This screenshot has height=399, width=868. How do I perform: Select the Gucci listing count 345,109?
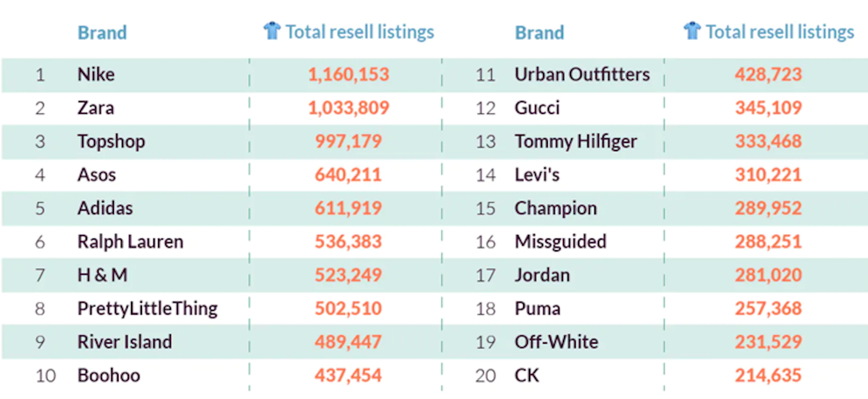click(768, 108)
